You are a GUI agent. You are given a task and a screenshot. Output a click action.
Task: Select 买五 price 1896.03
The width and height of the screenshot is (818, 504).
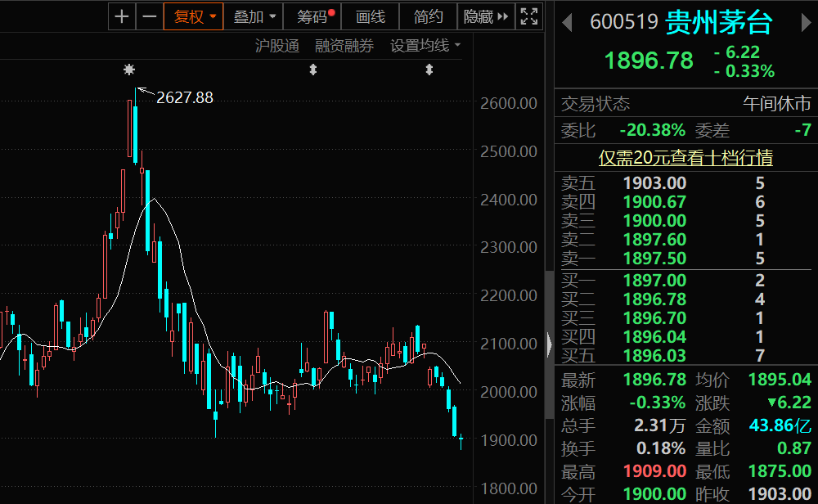pyautogui.click(x=654, y=356)
